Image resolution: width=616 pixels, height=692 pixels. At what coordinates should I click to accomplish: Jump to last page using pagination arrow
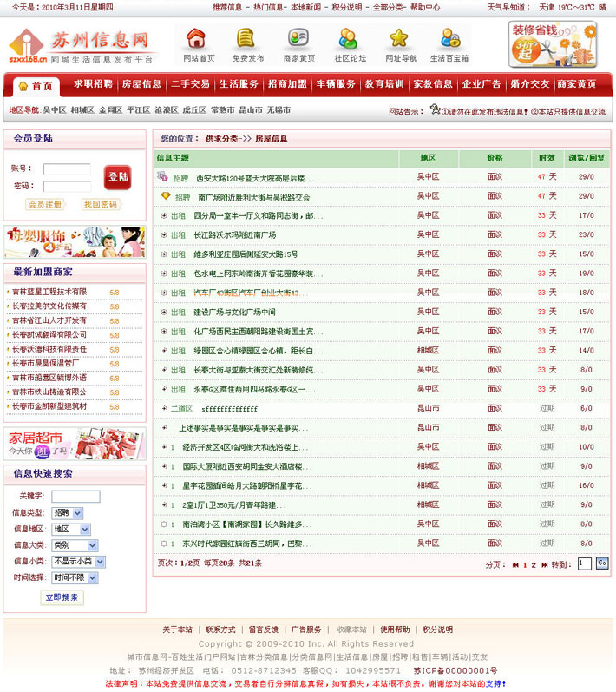[x=544, y=564]
